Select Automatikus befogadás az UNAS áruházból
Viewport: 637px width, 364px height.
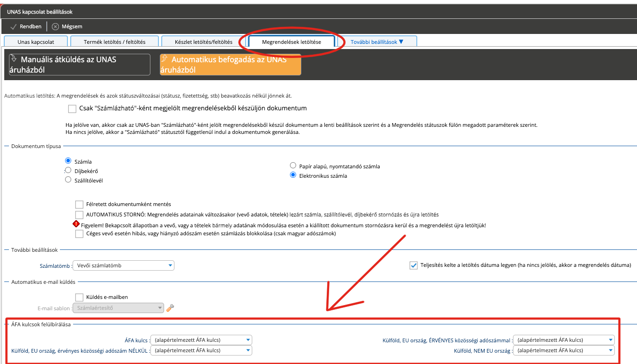pos(231,65)
